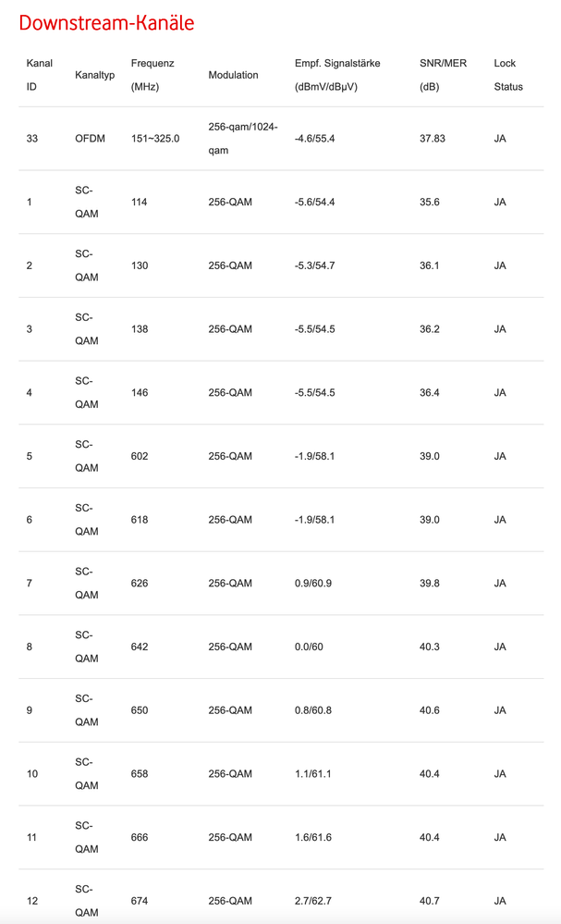Click the Kanal ID column header
Viewport: 561px width, 924px height.
tap(39, 75)
